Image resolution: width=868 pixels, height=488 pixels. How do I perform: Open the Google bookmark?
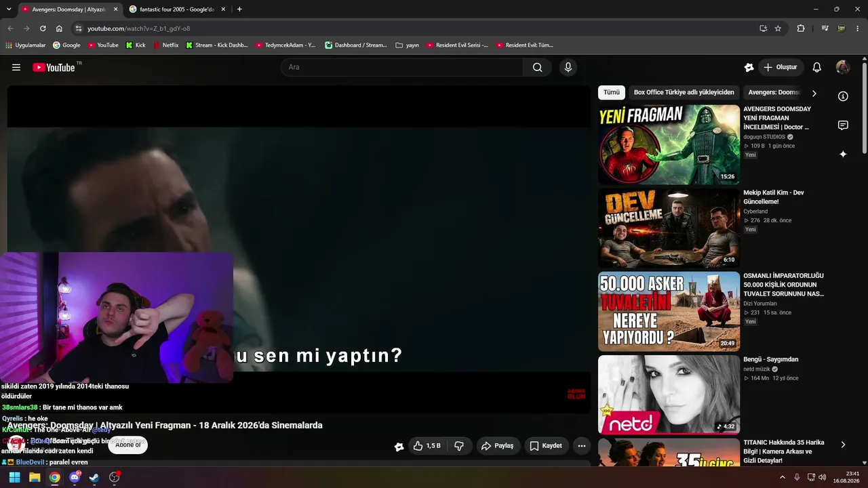[x=66, y=45]
